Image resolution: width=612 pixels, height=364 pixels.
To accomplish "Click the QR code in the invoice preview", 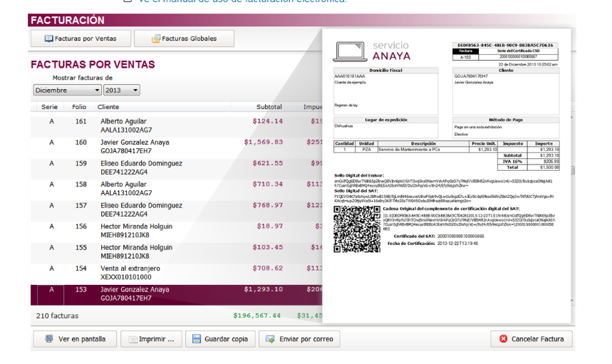I will 357,229.
